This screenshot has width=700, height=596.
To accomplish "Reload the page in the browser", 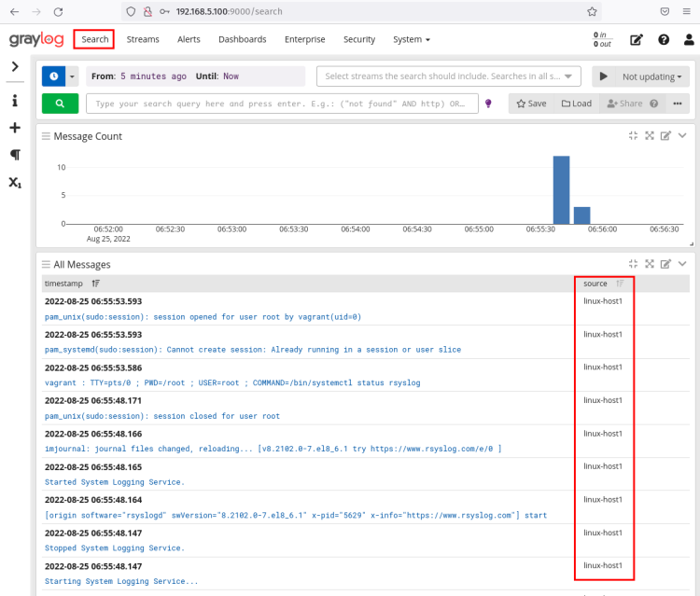I will [x=58, y=11].
